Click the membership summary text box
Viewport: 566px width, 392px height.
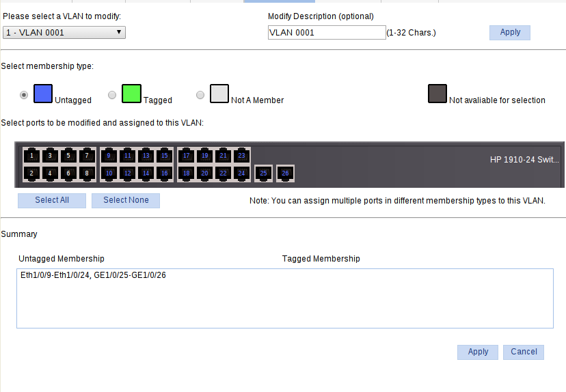(285, 298)
